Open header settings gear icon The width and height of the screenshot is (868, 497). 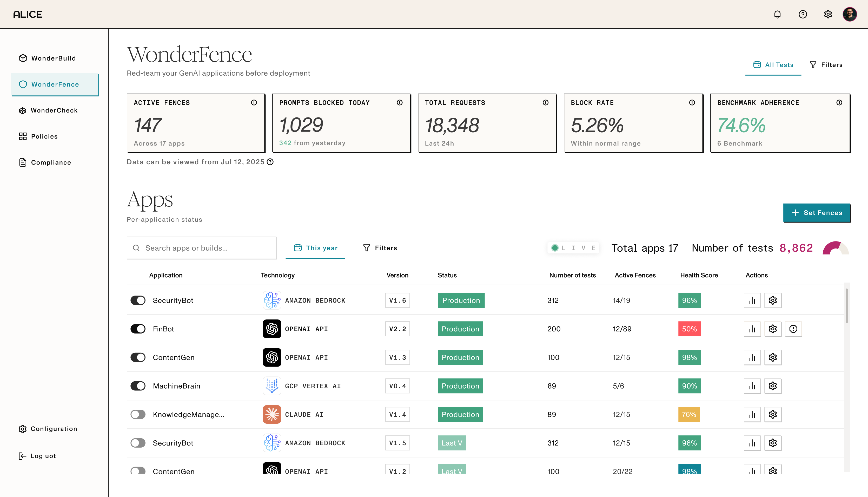coord(828,14)
